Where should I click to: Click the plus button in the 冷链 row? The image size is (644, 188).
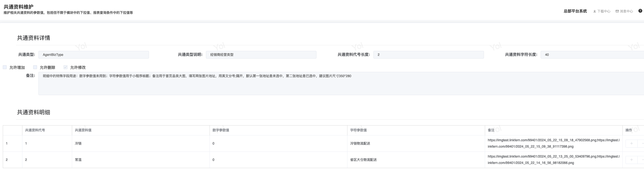pyautogui.click(x=632, y=143)
